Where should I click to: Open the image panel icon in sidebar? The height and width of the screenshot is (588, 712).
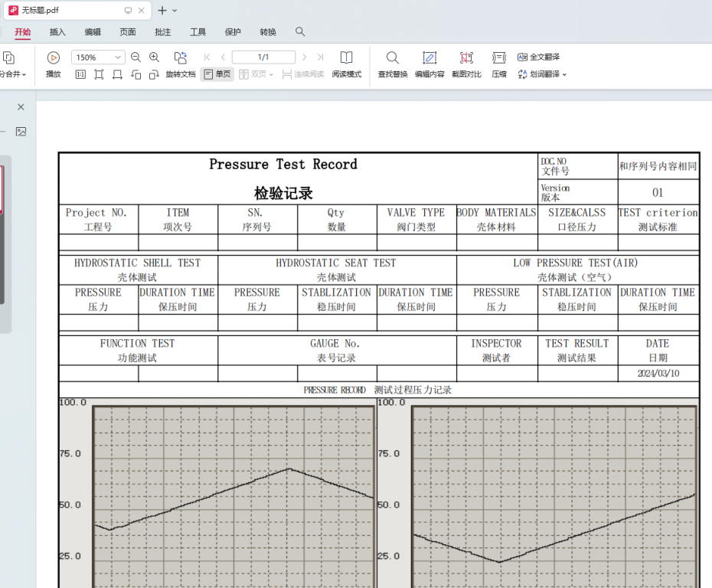(x=21, y=132)
